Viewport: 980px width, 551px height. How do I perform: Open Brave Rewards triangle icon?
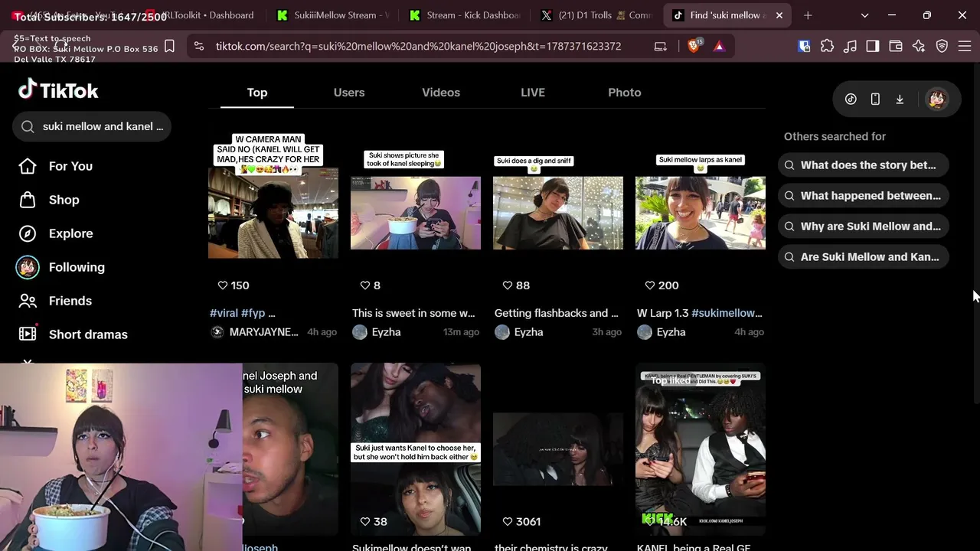coord(719,46)
